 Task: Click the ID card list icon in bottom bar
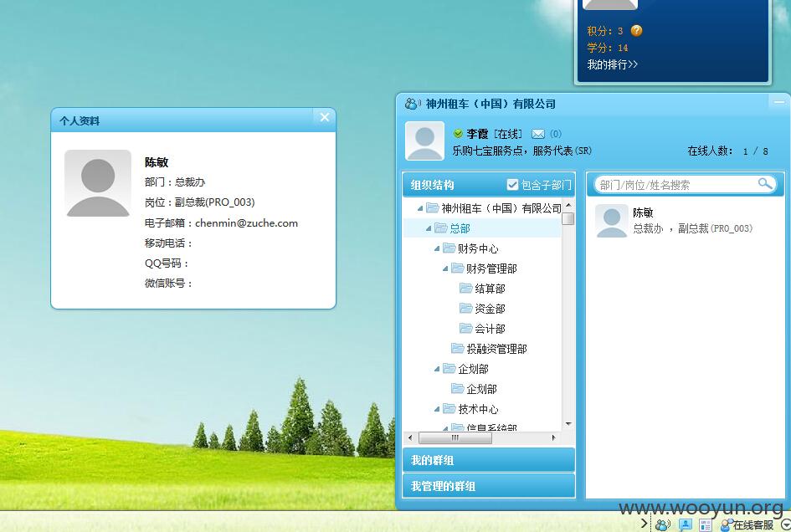(706, 525)
